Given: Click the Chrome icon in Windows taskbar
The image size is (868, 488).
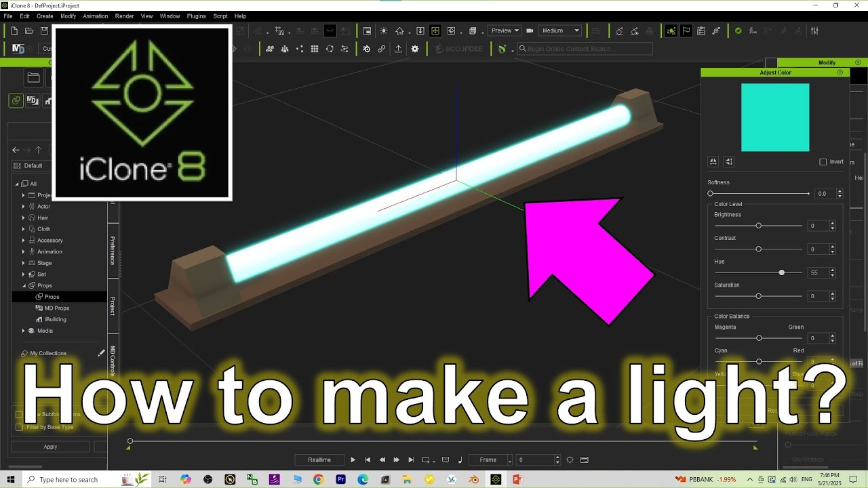Looking at the screenshot, I should [x=319, y=479].
